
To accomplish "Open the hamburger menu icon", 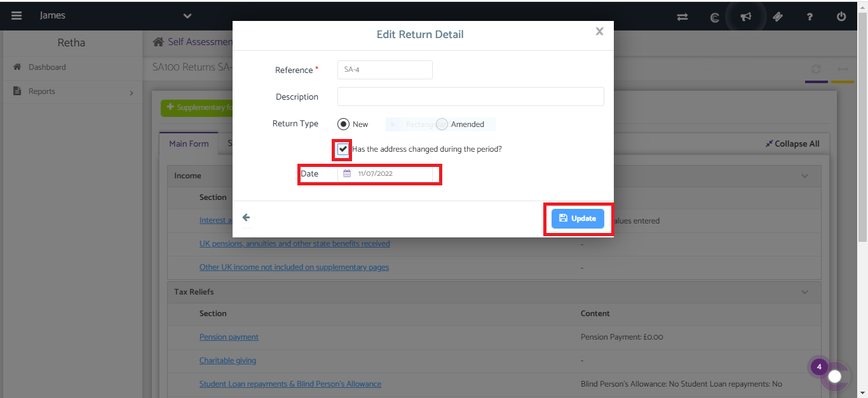I will 17,16.
